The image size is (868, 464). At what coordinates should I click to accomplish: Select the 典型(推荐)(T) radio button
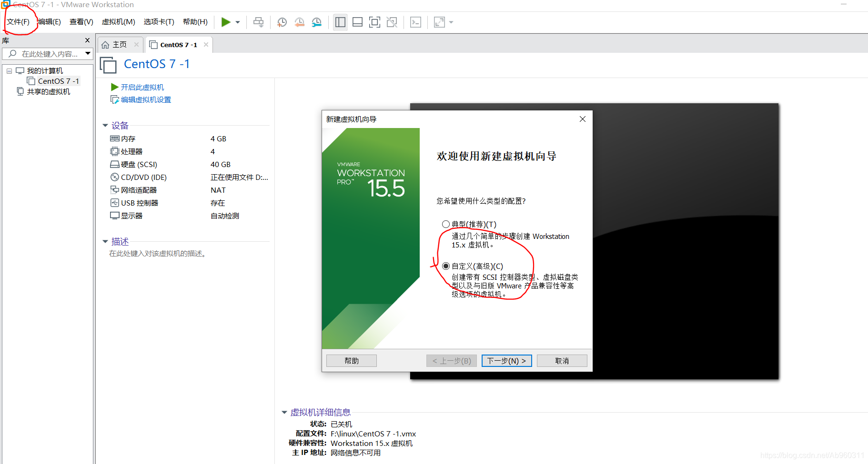coord(446,224)
